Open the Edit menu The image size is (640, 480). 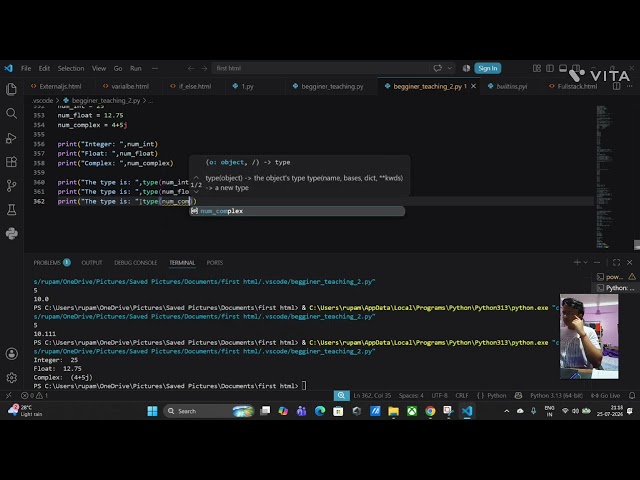(44, 68)
